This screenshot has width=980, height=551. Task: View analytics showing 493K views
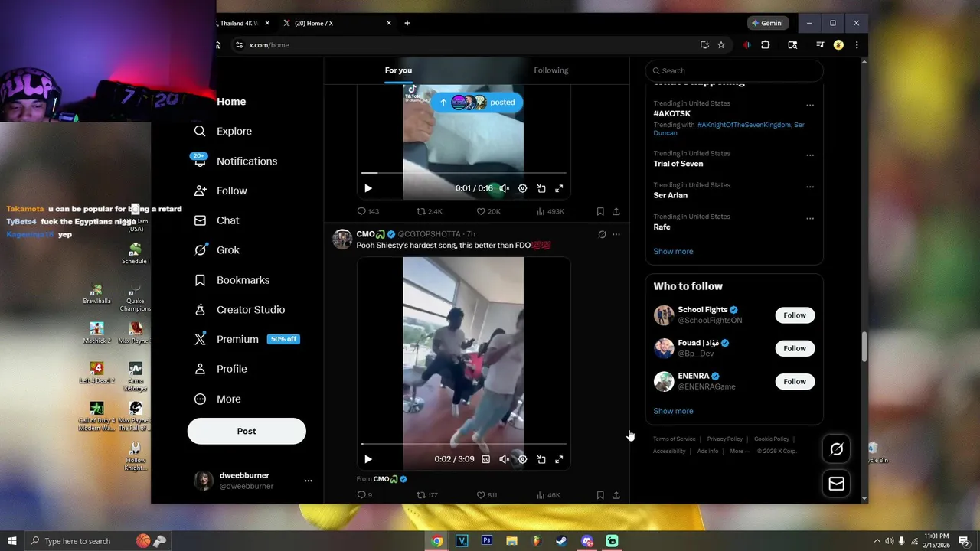[x=550, y=211]
